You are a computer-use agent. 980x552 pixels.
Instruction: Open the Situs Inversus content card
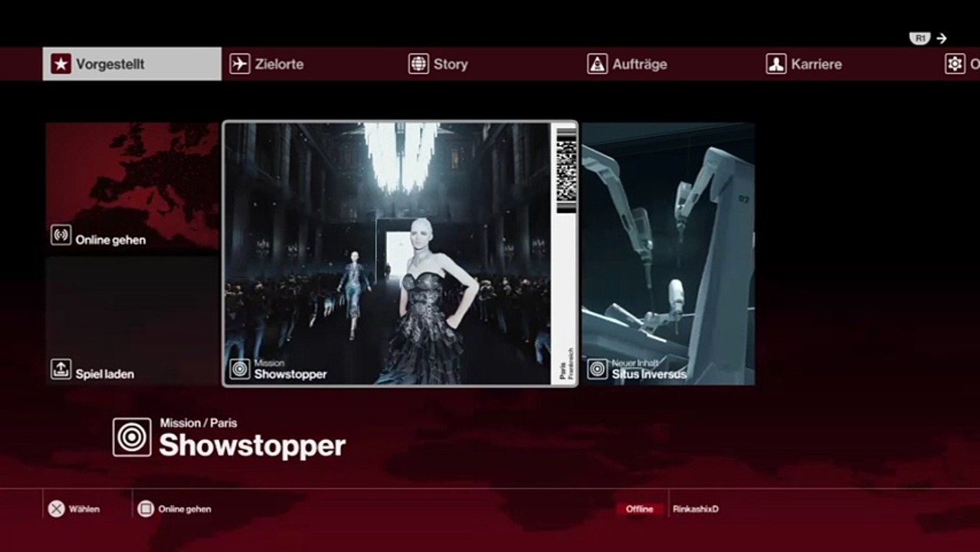tap(668, 254)
